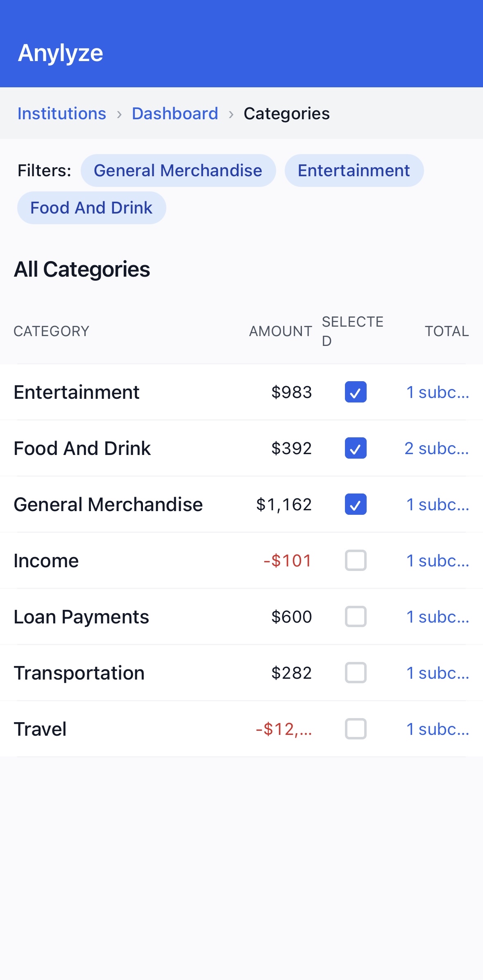Viewport: 483px width, 980px height.
Task: Click the AMOUNT column header
Action: (281, 331)
